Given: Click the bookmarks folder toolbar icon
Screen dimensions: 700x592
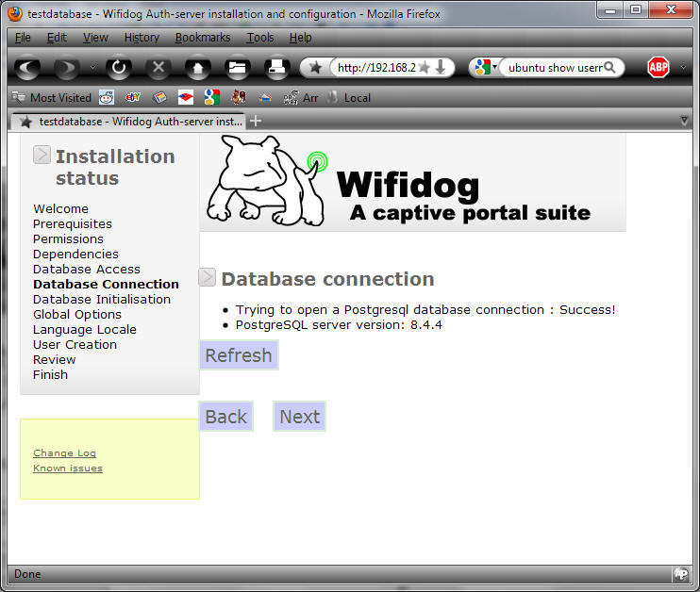Looking at the screenshot, I should (237, 68).
